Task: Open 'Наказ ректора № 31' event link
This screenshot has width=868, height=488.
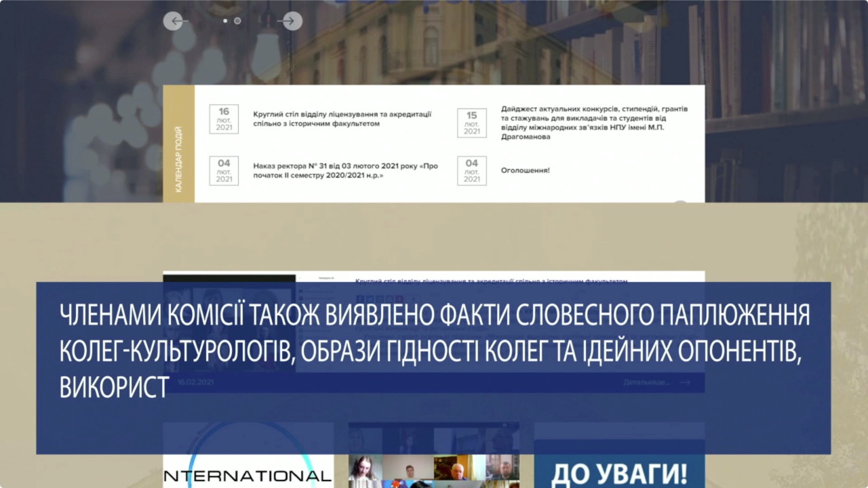Action: pyautogui.click(x=345, y=170)
